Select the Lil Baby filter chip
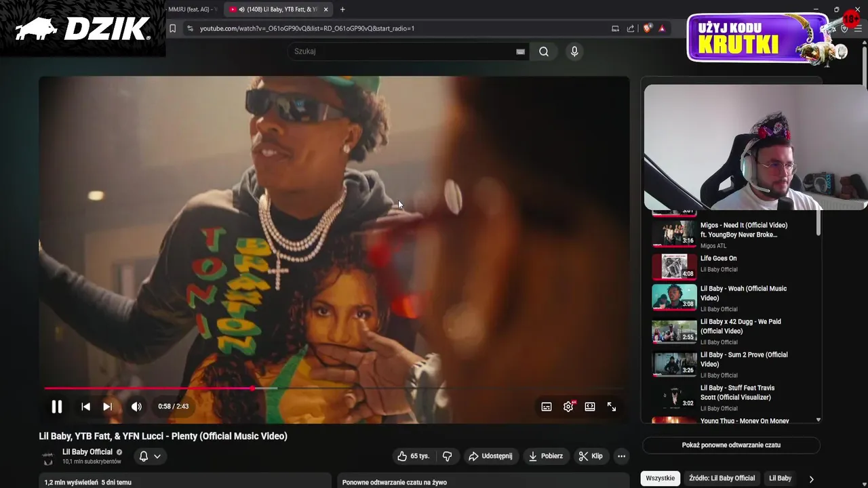This screenshot has width=868, height=488. pos(780,479)
